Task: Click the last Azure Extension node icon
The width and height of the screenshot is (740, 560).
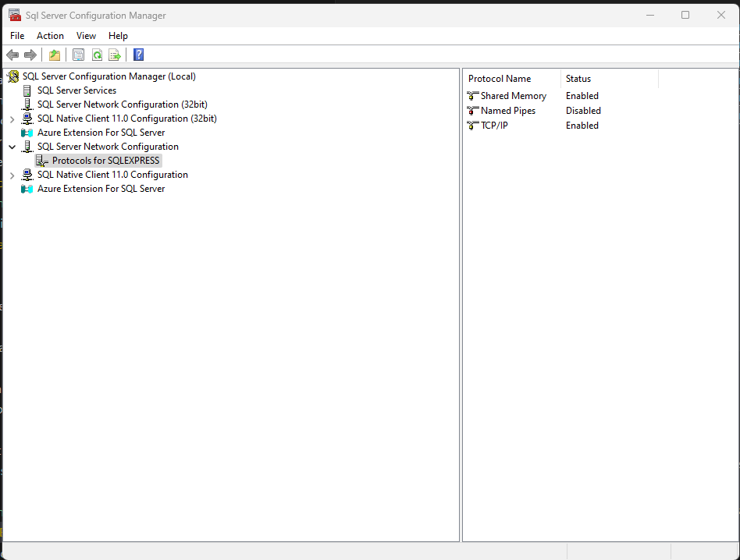Action: pos(27,189)
